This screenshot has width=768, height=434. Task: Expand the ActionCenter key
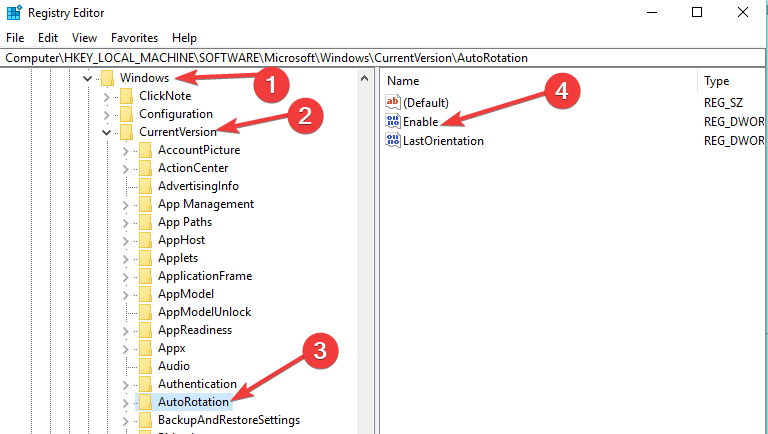(x=125, y=169)
